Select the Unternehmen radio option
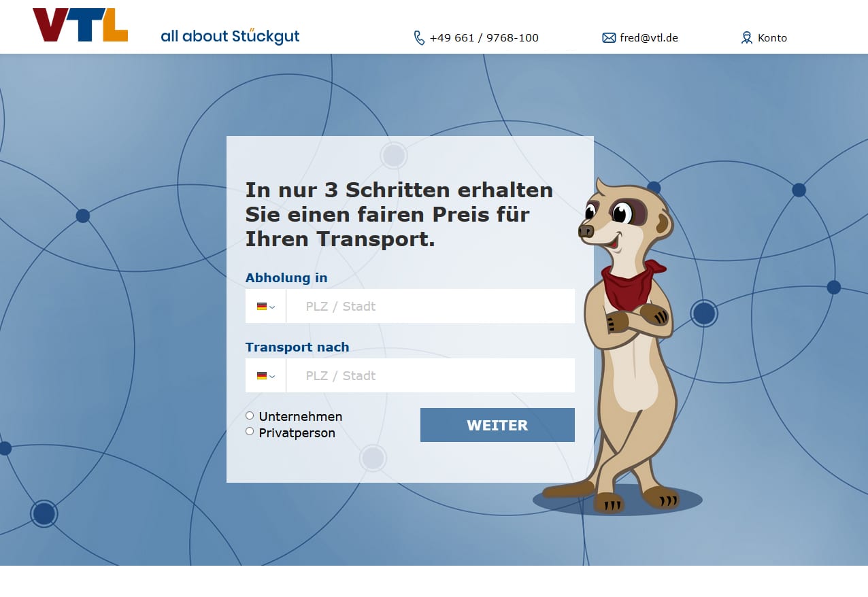The width and height of the screenshot is (868, 597). tap(250, 415)
